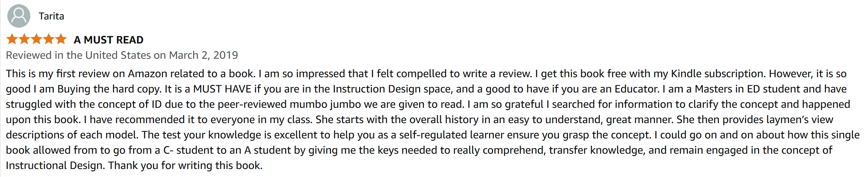Image resolution: width=868 pixels, height=177 pixels.
Task: Click 'Thank you for writing this book' sentence
Action: [x=185, y=166]
